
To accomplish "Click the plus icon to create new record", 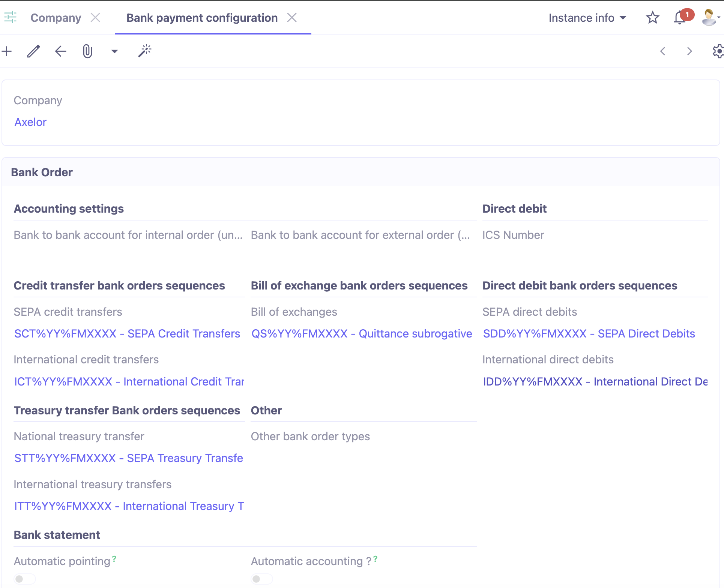I will coord(7,51).
